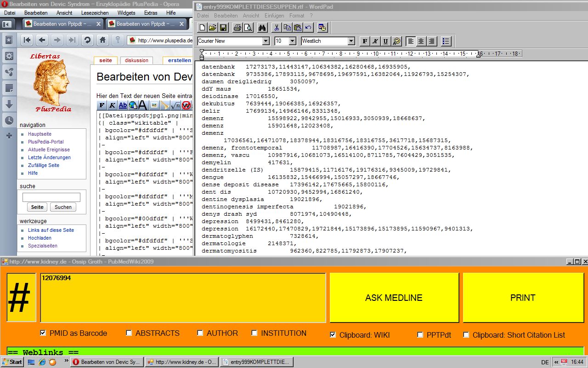The height and width of the screenshot is (368, 588).
Task: Click Hochladen link under werkzeuge
Action: tap(40, 238)
